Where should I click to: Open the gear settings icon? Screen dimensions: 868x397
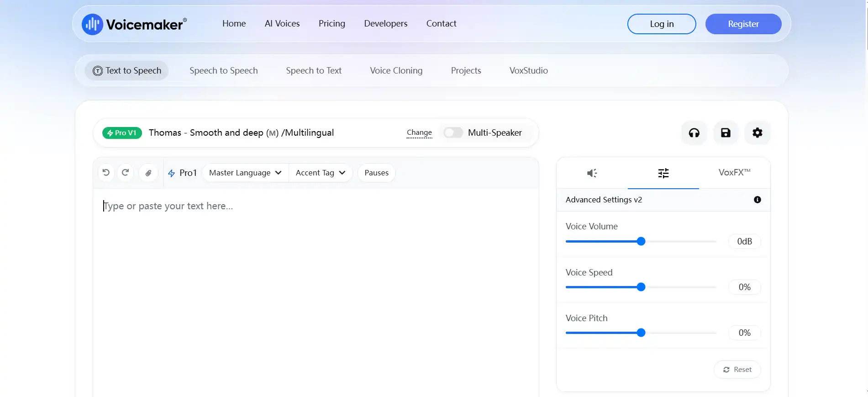click(x=758, y=133)
